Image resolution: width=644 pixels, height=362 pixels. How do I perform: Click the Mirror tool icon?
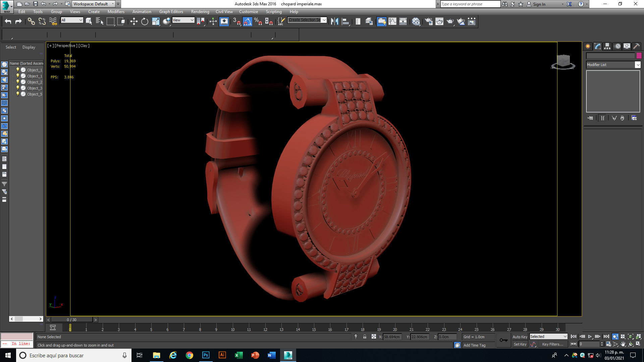click(334, 21)
